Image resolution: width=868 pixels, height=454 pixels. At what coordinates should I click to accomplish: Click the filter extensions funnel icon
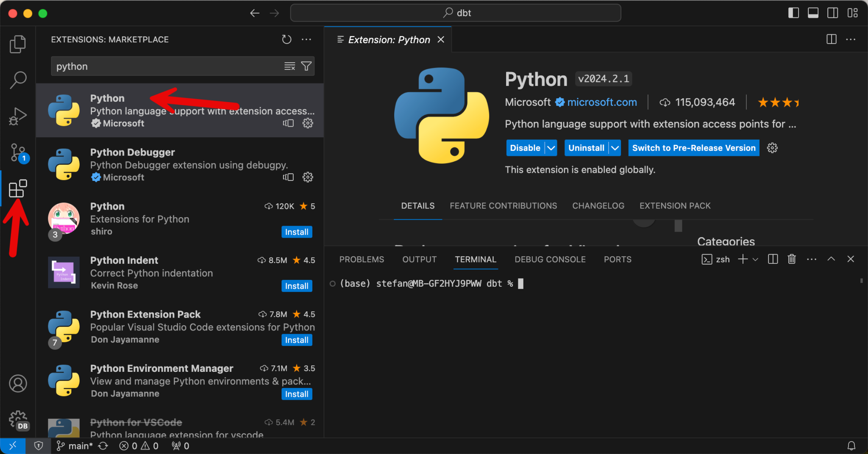pos(306,66)
